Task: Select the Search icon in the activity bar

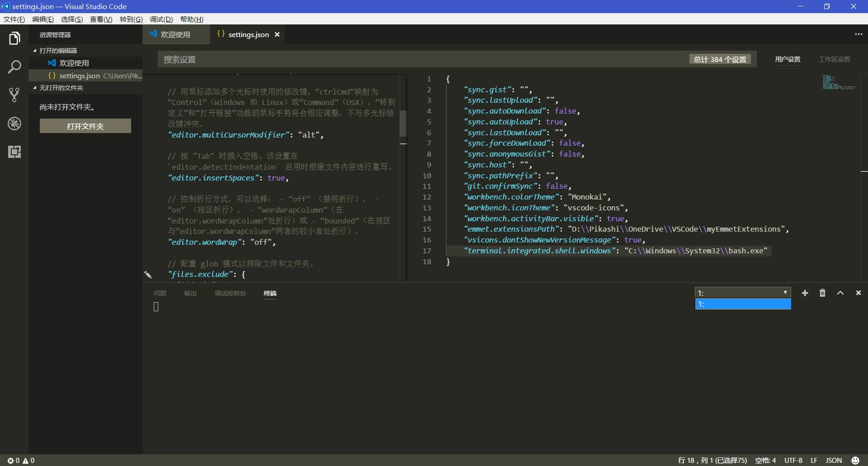Action: click(14, 67)
